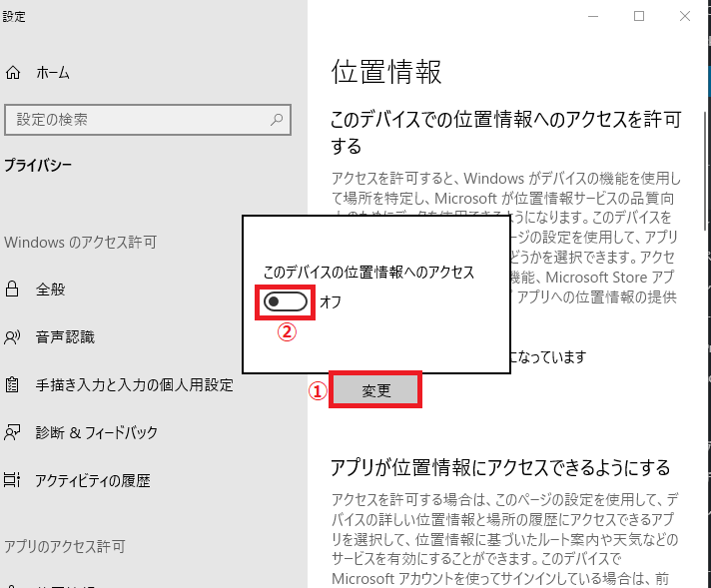Open 全般 privacy settings

(x=50, y=290)
